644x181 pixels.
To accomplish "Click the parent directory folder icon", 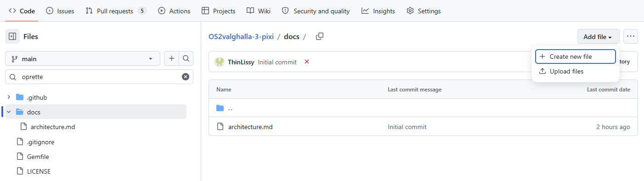I will (x=220, y=108).
